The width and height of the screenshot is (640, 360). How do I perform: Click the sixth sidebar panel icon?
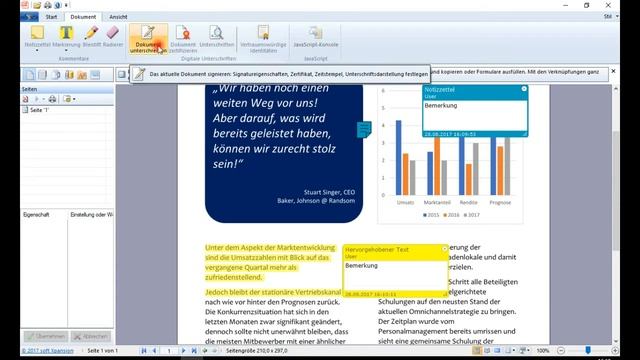tap(95, 75)
